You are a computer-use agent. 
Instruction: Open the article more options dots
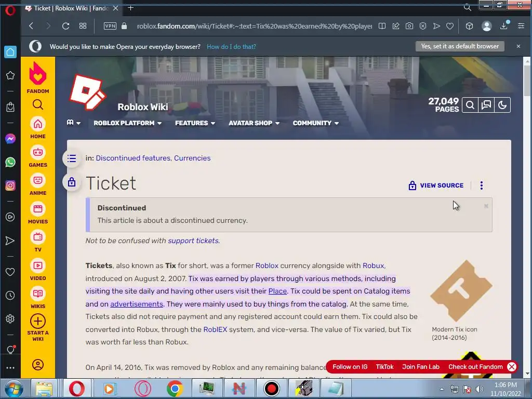tap(482, 185)
